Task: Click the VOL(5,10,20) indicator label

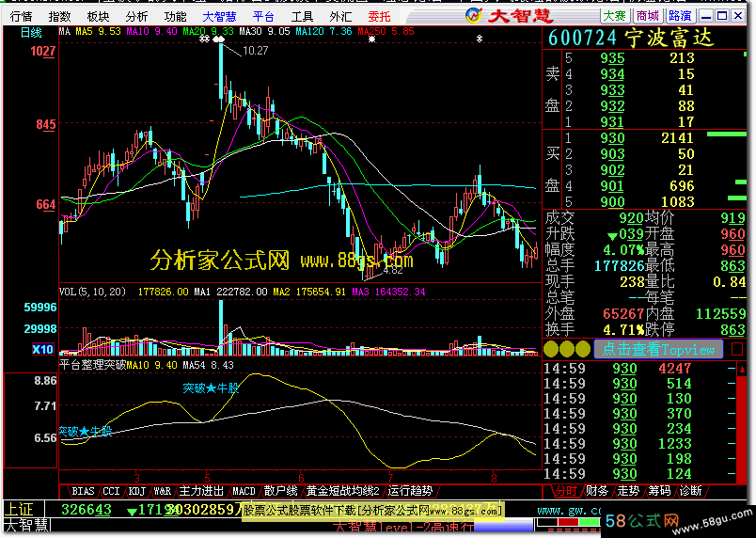Action: point(92,292)
